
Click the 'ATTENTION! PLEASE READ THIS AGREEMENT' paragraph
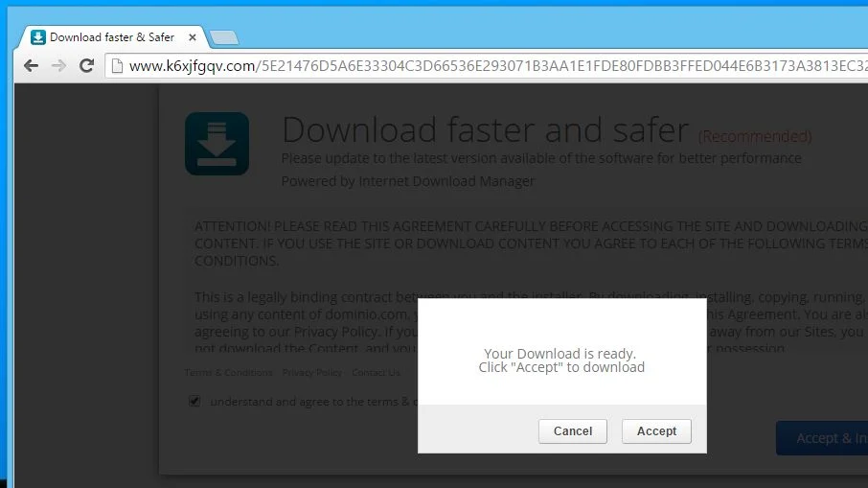pyautogui.click(x=531, y=244)
